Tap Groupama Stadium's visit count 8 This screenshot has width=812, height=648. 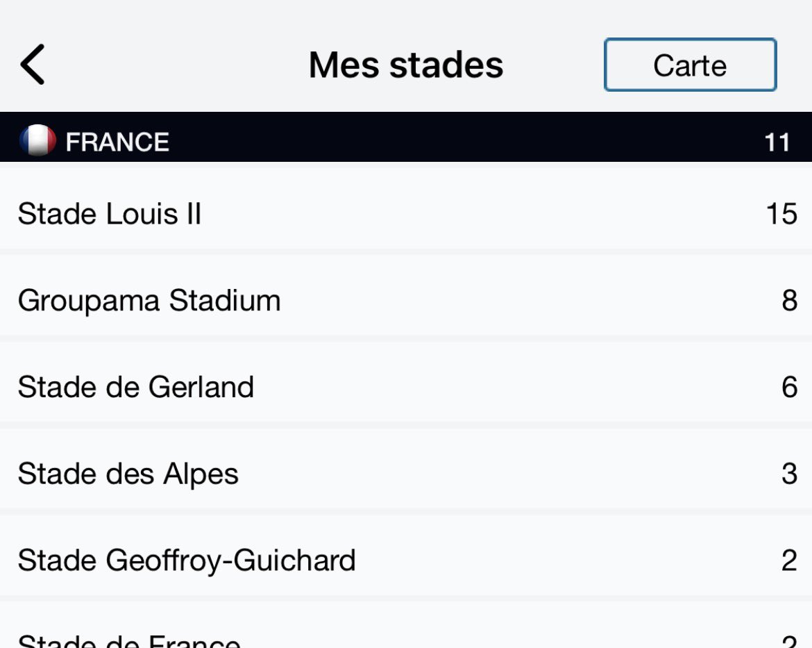789,301
